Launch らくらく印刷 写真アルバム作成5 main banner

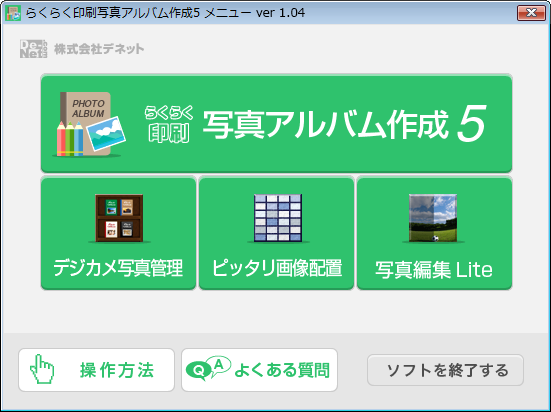coord(276,123)
